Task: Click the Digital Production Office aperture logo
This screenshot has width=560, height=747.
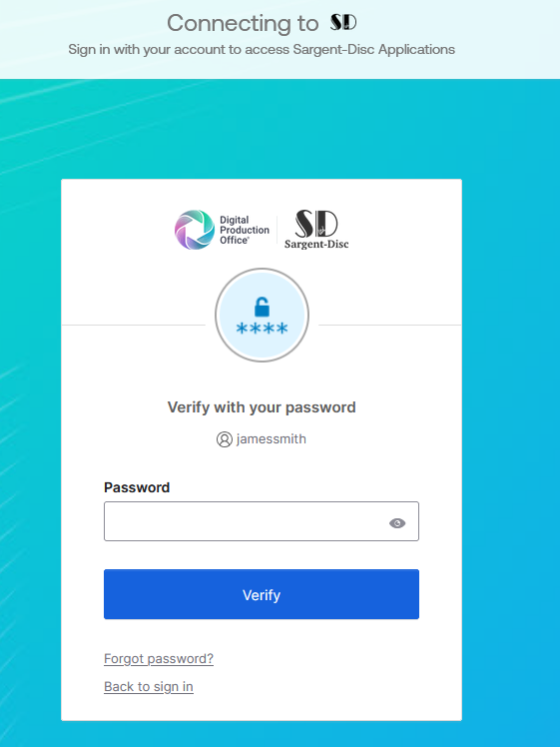Action: click(x=195, y=230)
